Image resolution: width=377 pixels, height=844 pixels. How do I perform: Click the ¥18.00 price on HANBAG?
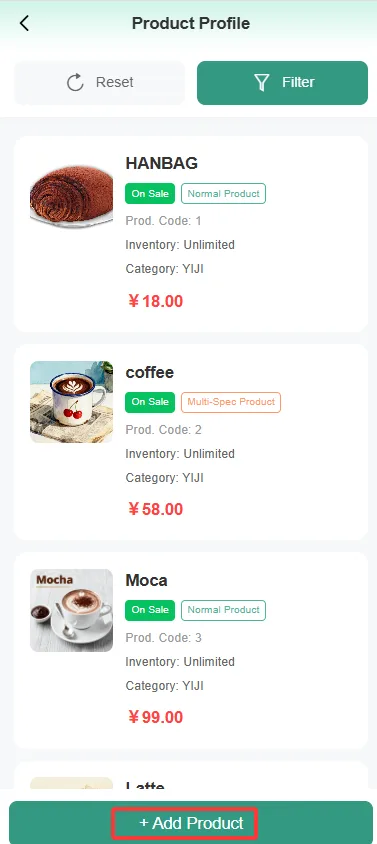coord(156,301)
